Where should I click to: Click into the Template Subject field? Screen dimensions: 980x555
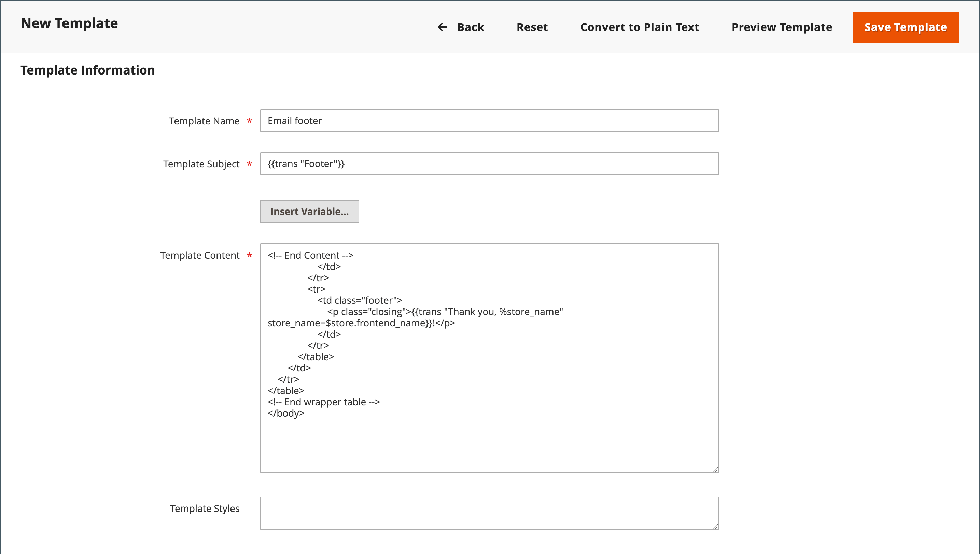(489, 164)
